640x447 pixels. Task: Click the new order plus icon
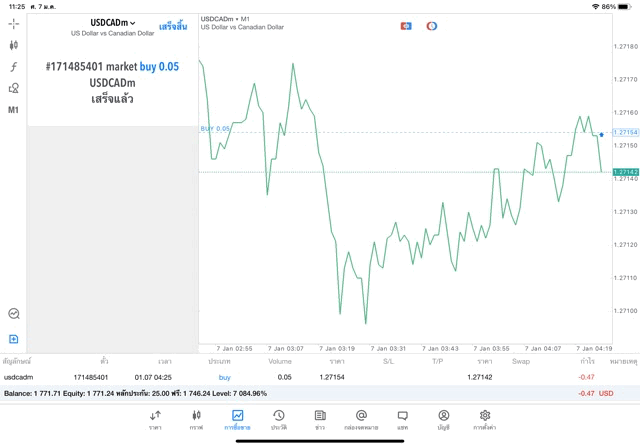point(13,339)
